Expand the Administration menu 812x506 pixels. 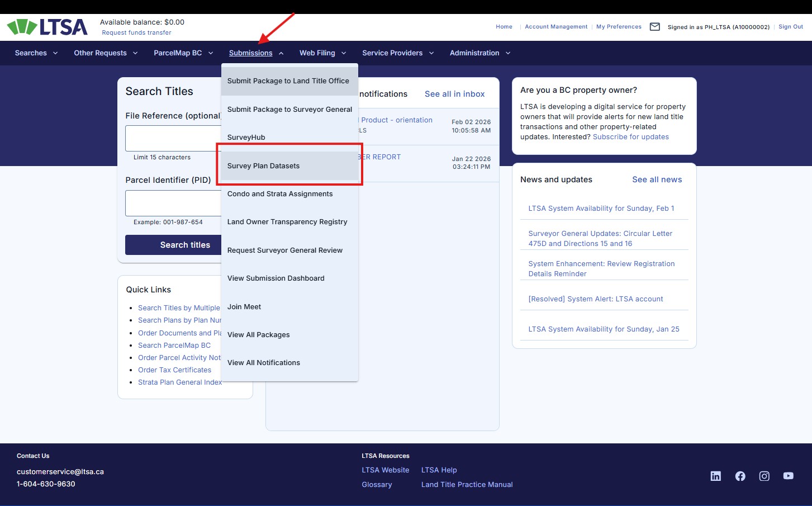pyautogui.click(x=480, y=53)
